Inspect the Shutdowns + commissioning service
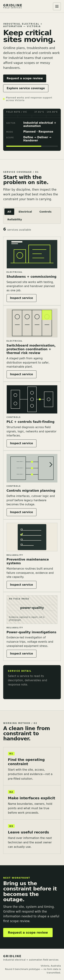 point(22,298)
